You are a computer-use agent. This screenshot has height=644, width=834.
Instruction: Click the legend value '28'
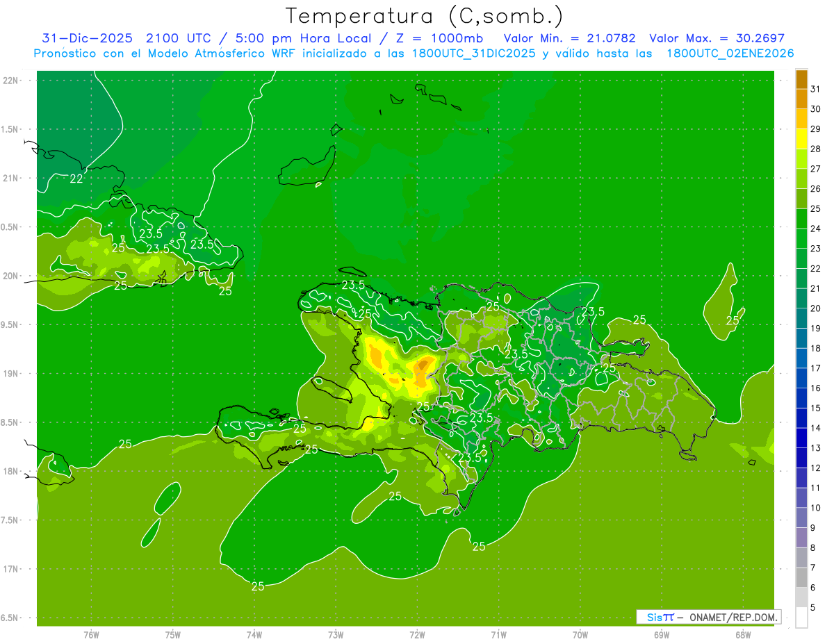tap(816, 149)
